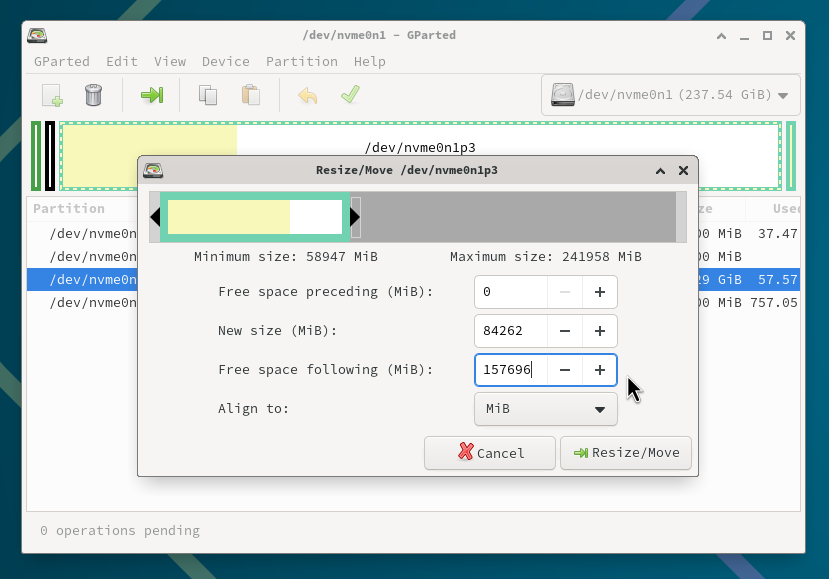Click the Paste partition icon
829x579 pixels.
(250, 95)
